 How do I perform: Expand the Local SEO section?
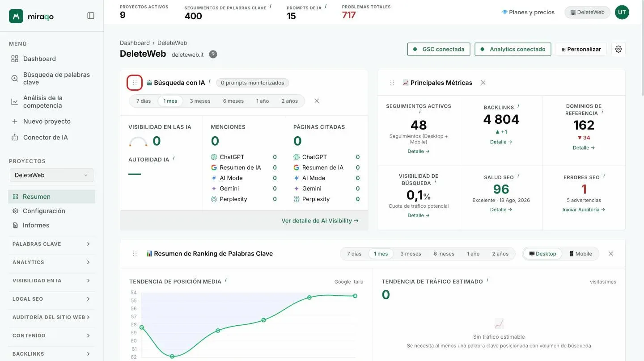51,299
